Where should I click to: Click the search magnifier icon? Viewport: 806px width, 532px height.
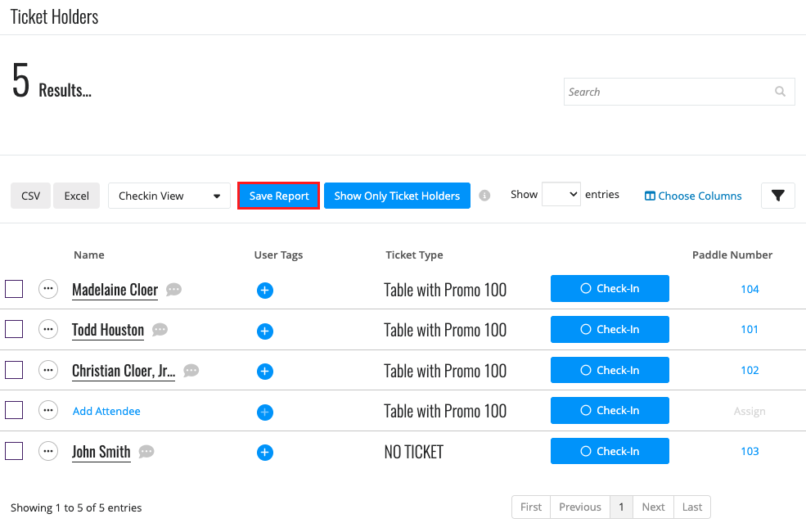pos(780,92)
